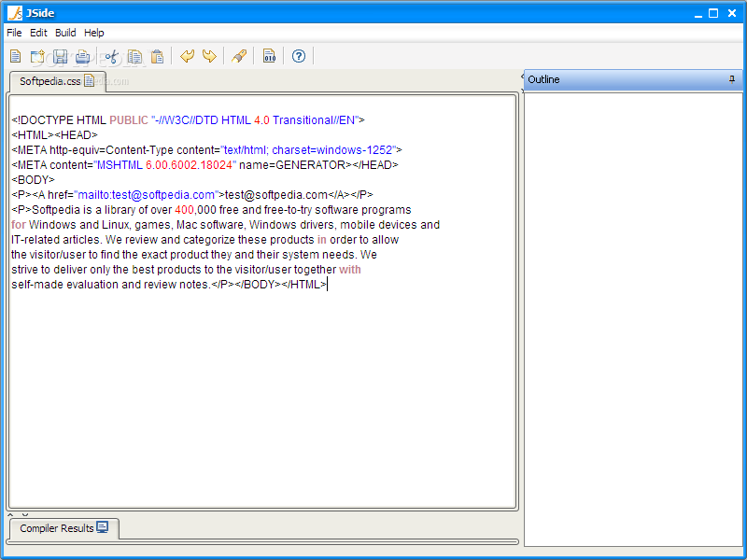
Task: Redo the edit arrow
Action: (209, 56)
